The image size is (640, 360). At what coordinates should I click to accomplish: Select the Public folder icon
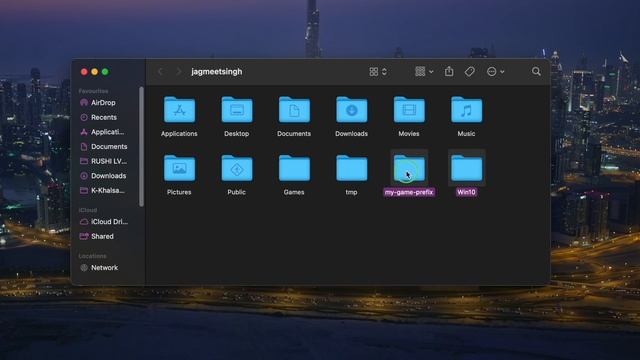click(237, 168)
